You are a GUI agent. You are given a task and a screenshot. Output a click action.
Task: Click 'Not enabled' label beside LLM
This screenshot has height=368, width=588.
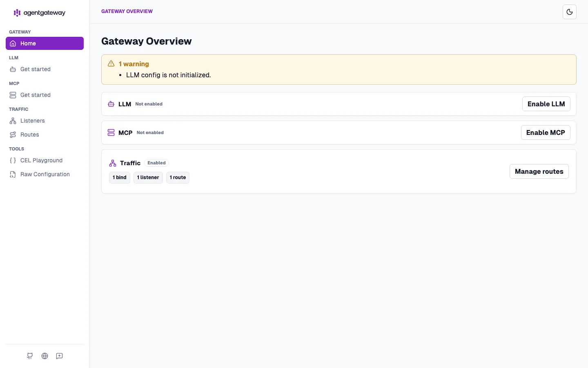149,104
